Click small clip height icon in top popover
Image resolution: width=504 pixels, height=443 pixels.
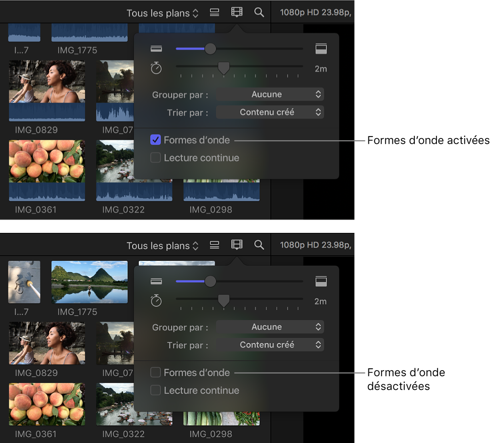tap(156, 49)
